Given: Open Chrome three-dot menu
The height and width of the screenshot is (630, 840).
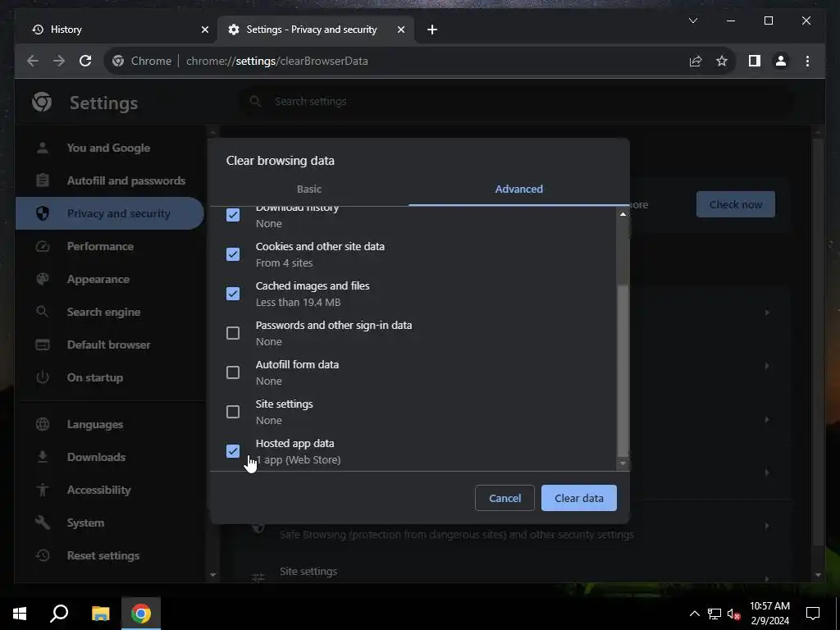Looking at the screenshot, I should coord(807,61).
